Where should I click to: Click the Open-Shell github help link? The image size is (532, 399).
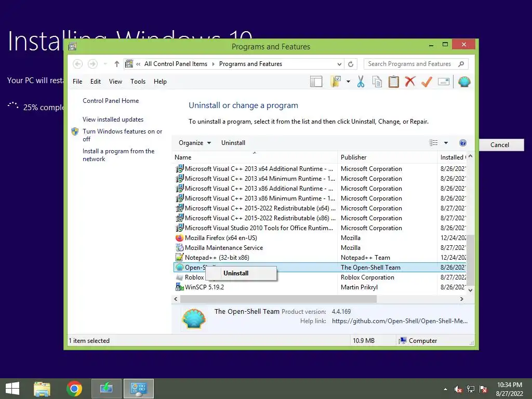(400, 321)
